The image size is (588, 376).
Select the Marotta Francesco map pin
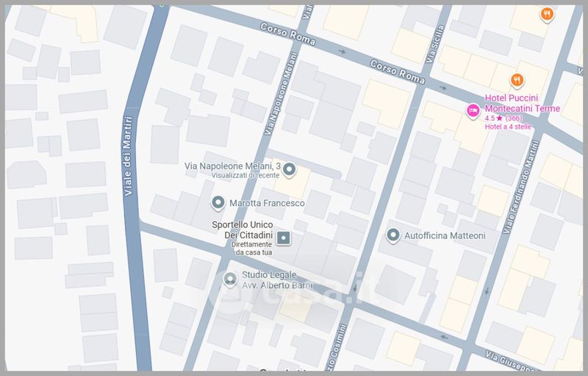(218, 202)
